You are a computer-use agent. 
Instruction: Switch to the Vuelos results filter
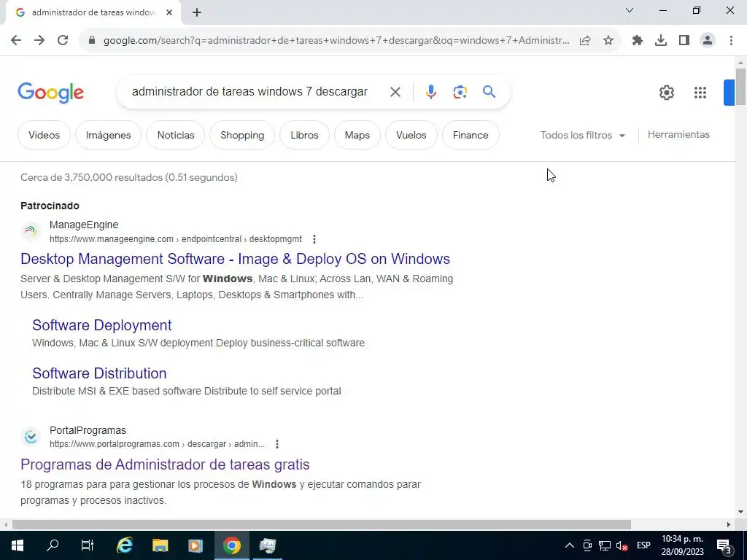click(411, 135)
